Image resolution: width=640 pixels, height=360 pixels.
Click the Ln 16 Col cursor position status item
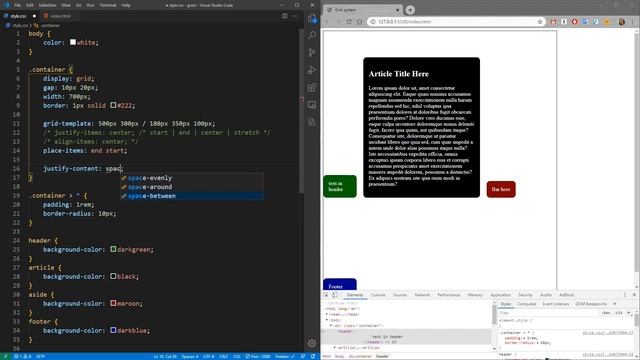(x=165, y=356)
